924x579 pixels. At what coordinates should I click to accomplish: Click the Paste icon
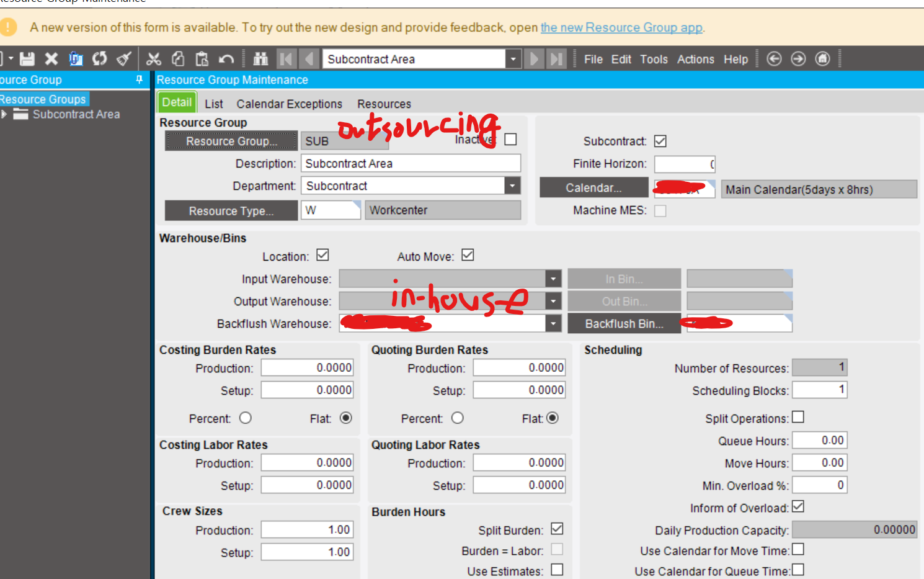[201, 58]
